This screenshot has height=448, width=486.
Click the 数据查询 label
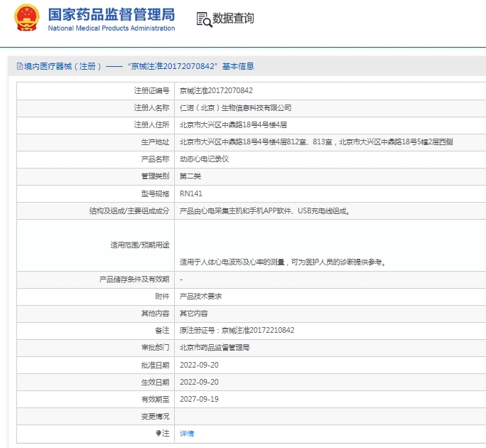point(233,18)
